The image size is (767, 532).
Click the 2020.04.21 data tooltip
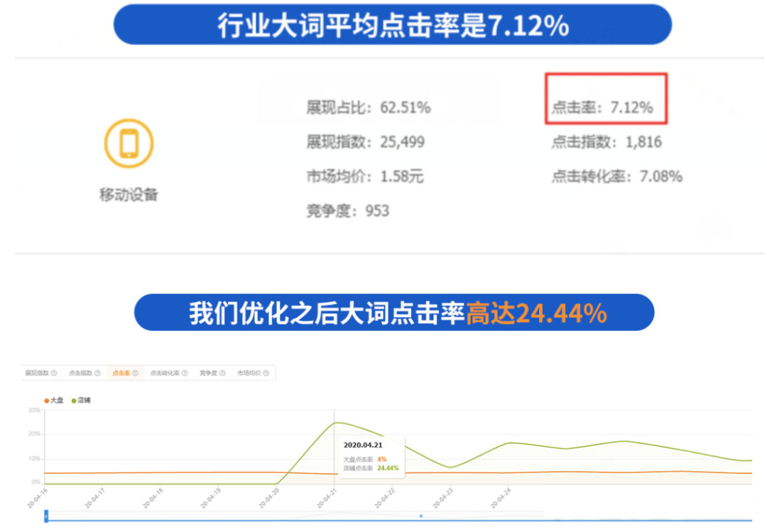pyautogui.click(x=370, y=456)
